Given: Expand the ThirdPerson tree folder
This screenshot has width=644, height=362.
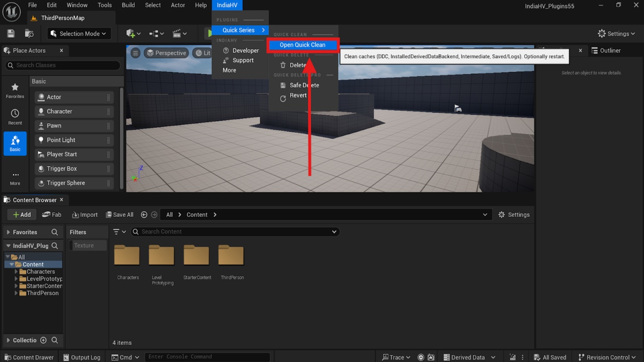Looking at the screenshot, I should coord(17,293).
